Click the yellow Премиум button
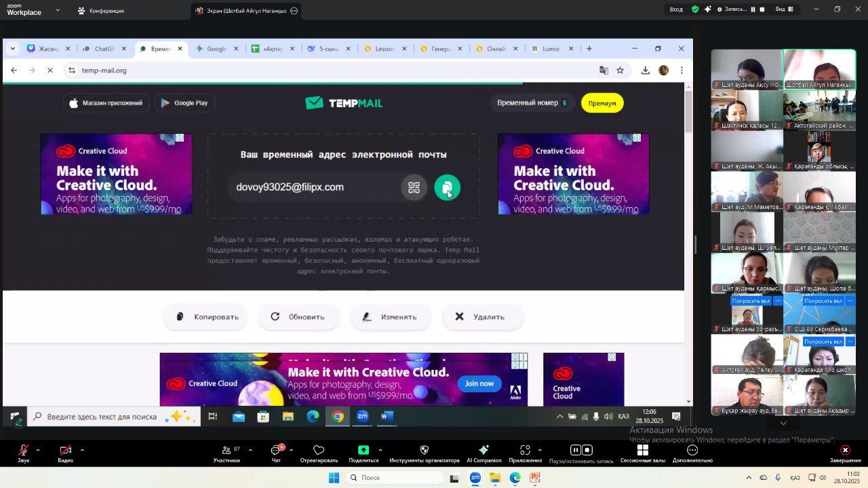 [x=601, y=103]
